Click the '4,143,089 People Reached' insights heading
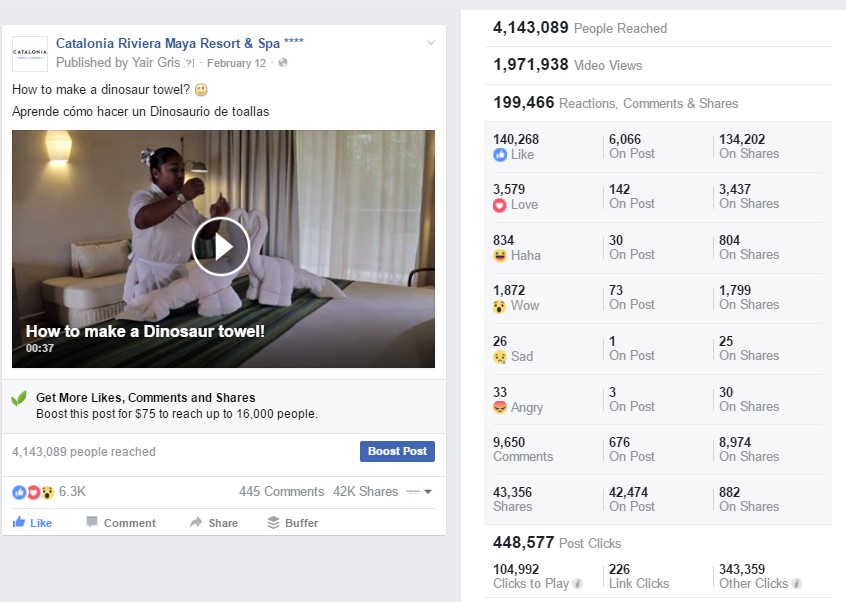Screen dimensions: 846x602 pos(580,28)
